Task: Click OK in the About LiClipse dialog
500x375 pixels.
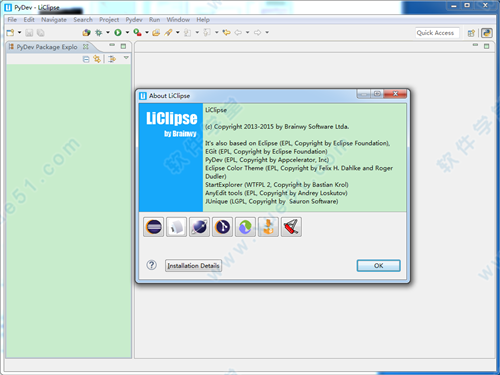Action: (379, 266)
